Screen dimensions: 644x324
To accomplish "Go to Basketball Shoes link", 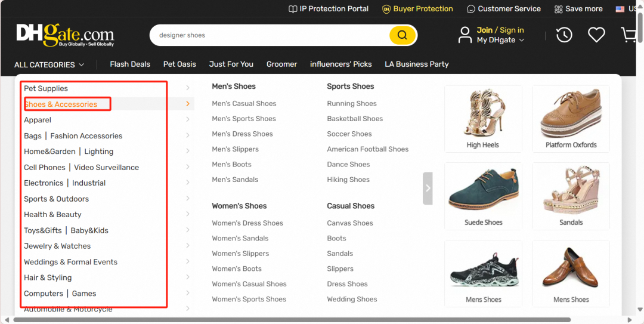I will (355, 119).
